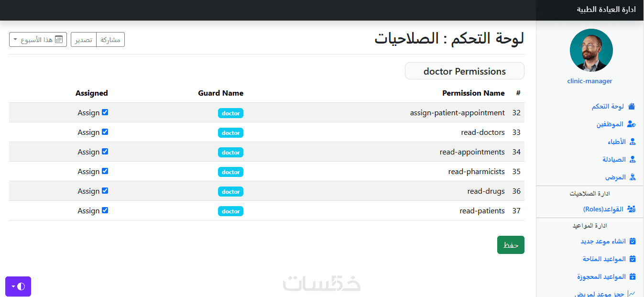This screenshot has width=644, height=297.
Task: Click the pharmacist icon beside الصيادلة
Action: point(633,160)
